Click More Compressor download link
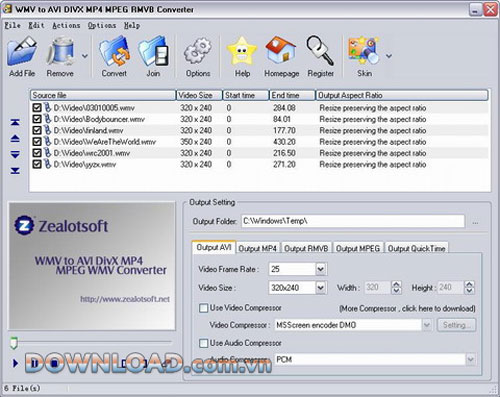 point(407,309)
